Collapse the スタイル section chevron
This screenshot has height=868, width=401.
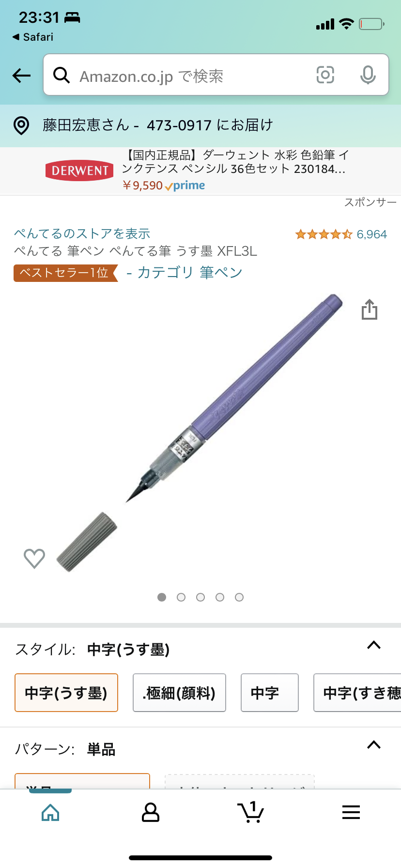[374, 645]
